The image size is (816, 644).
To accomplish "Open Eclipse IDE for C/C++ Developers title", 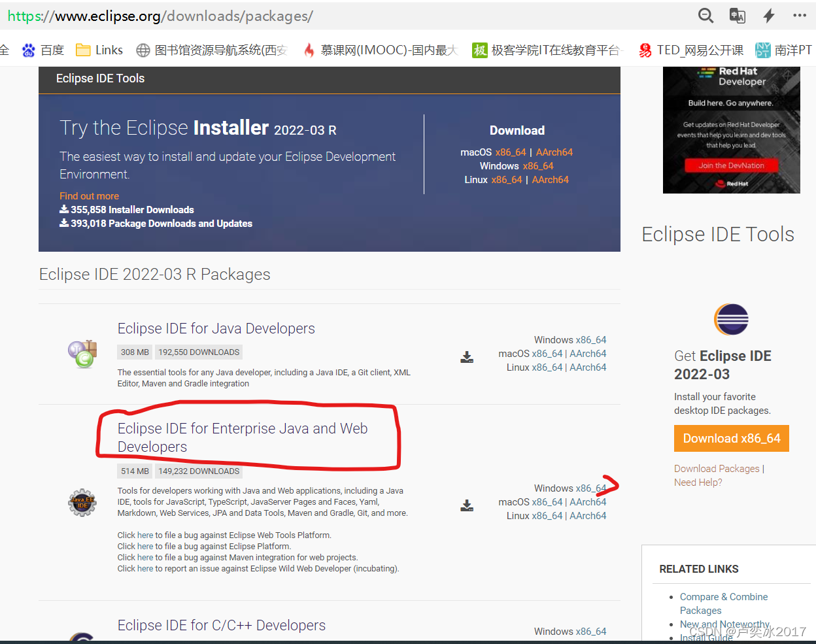I will click(222, 625).
